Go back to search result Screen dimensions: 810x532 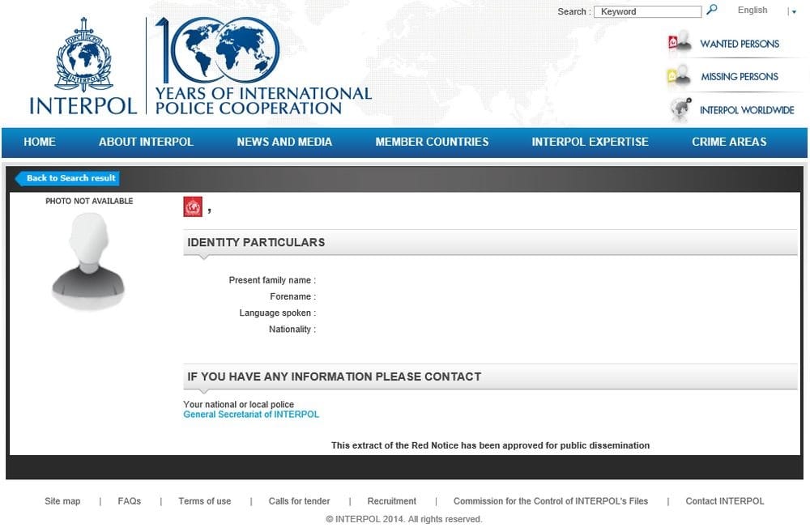[67, 178]
